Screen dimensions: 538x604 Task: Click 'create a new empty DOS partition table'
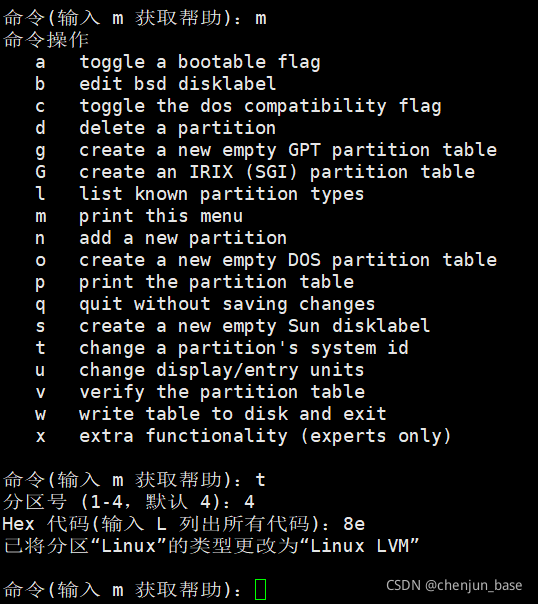(x=288, y=260)
